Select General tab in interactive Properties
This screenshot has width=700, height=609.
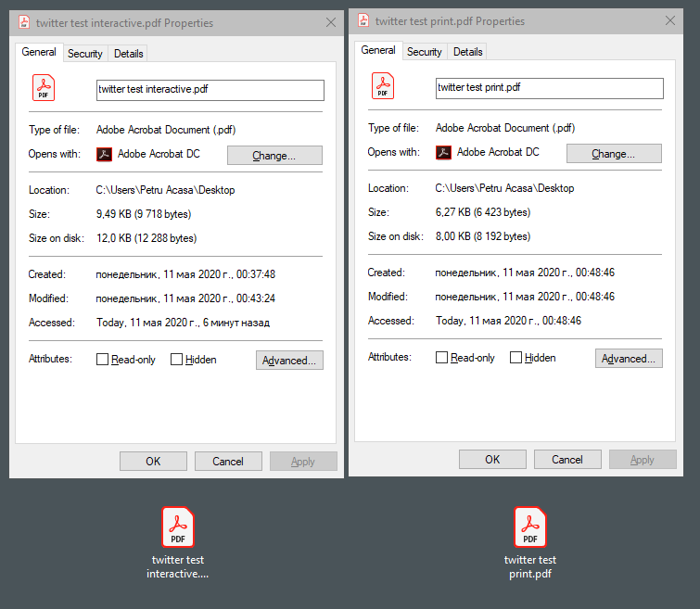click(39, 52)
